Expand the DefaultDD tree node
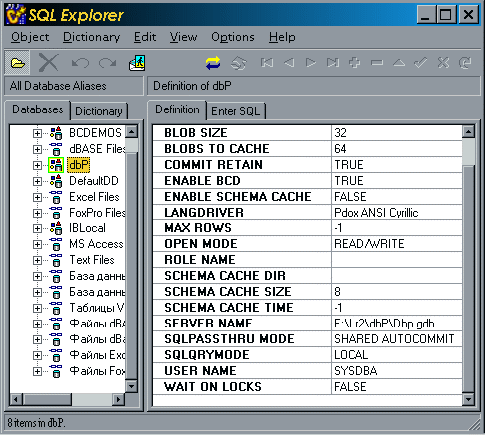 (37, 181)
